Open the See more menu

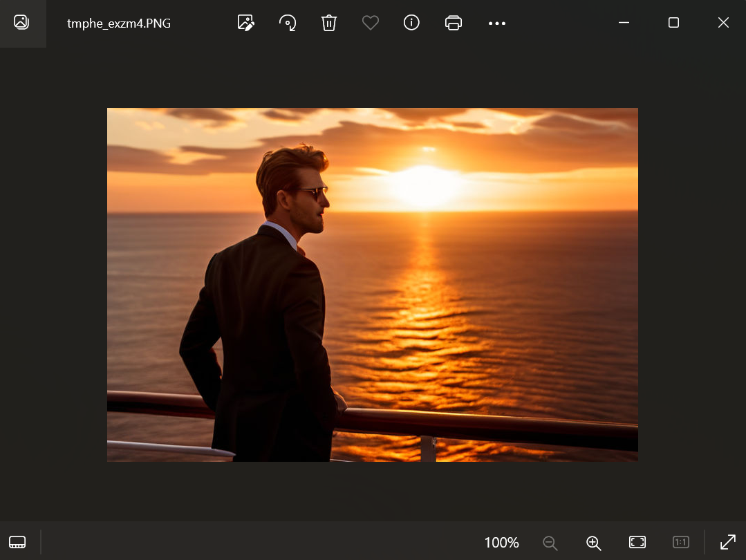click(x=496, y=23)
